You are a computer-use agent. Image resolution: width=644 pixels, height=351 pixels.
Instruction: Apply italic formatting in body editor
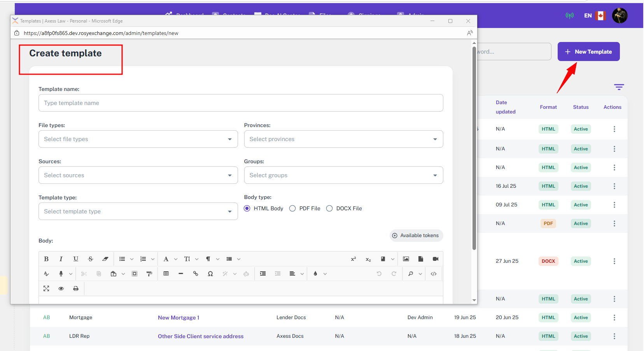tap(61, 259)
